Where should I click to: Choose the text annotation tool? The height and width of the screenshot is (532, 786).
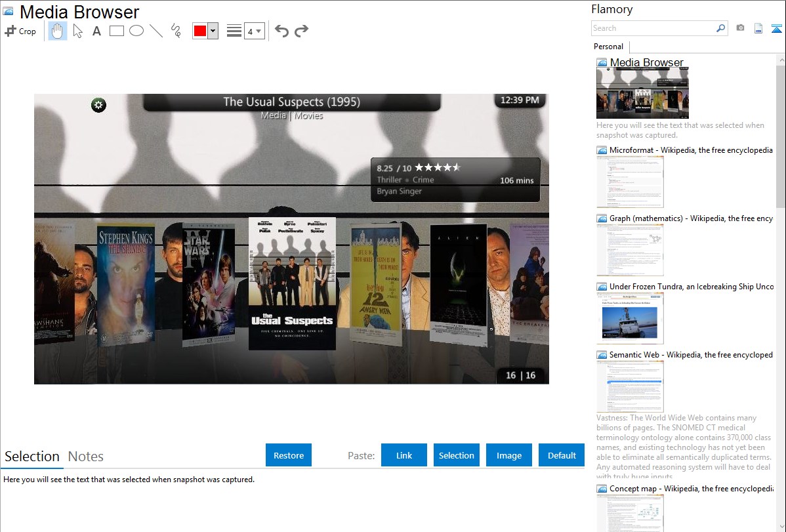tap(96, 31)
